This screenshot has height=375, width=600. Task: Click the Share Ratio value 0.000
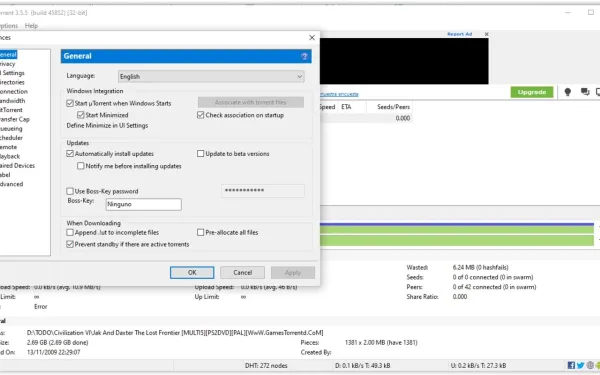point(460,297)
